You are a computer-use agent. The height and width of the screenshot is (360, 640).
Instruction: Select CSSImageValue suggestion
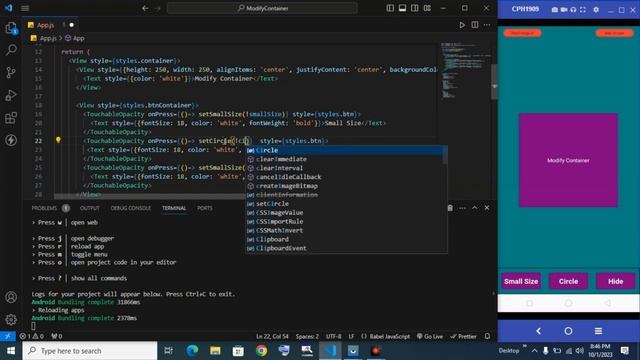pos(346,213)
